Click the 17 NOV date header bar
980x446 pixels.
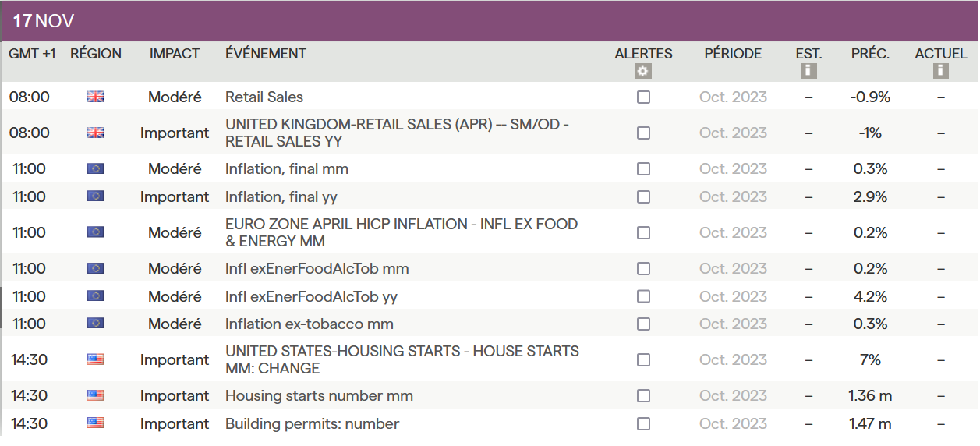click(x=490, y=21)
